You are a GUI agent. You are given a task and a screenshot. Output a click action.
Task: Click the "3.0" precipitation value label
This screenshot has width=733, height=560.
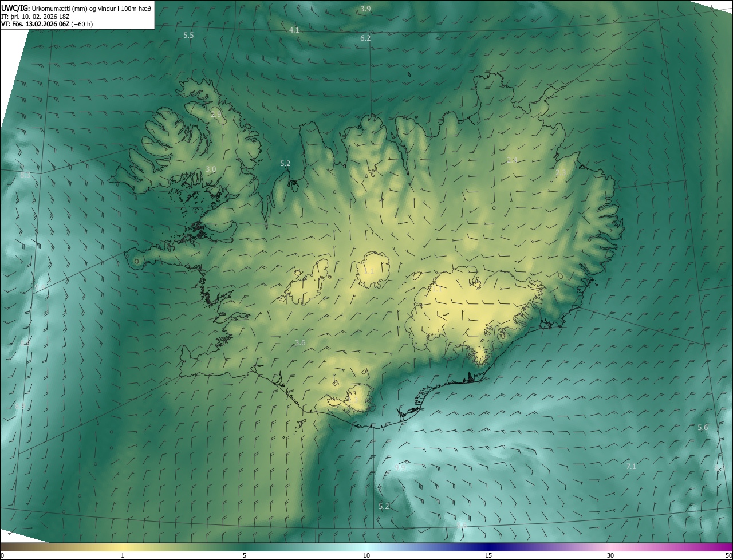pos(211,169)
